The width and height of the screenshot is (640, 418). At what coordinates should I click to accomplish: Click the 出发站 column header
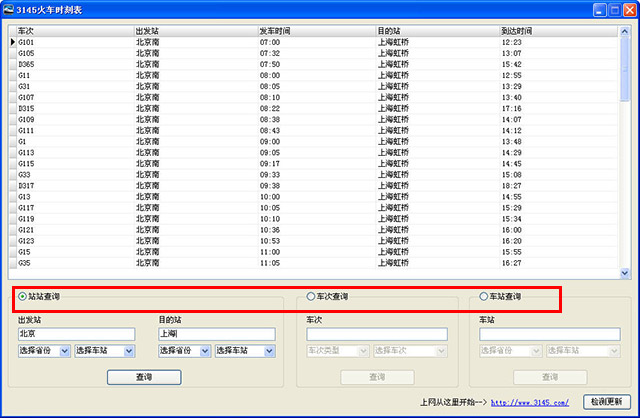pyautogui.click(x=196, y=31)
